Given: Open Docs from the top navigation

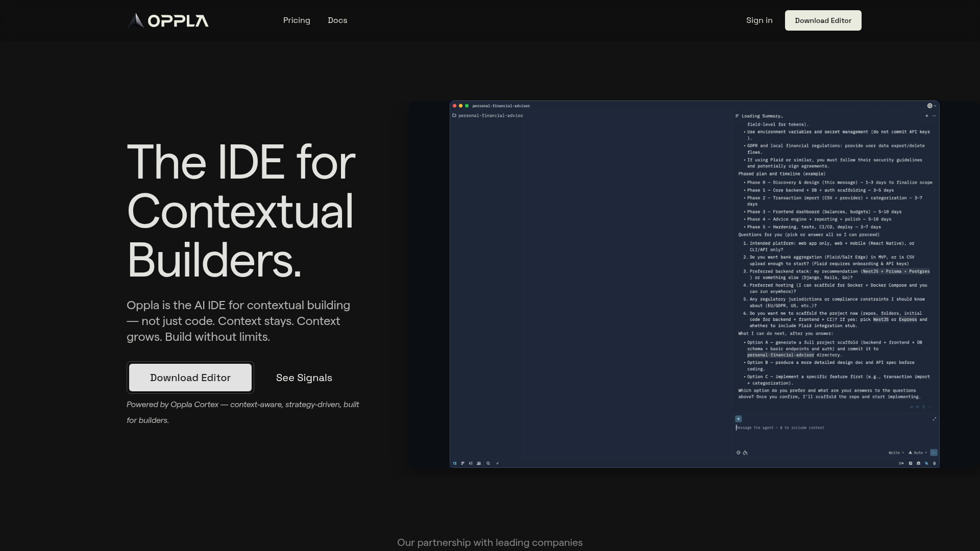Looking at the screenshot, I should pos(337,20).
